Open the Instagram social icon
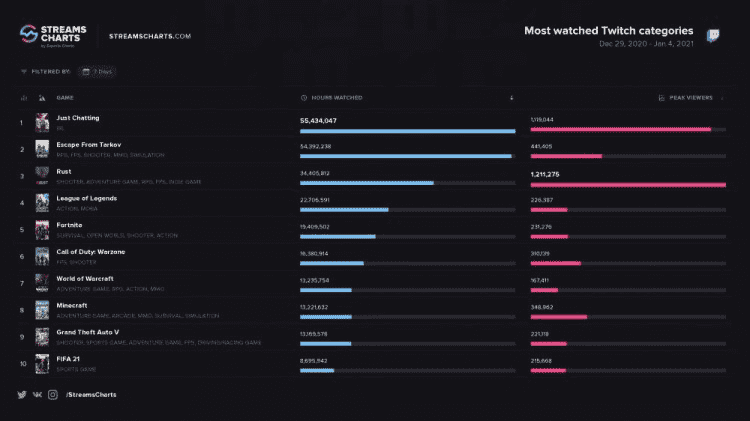Viewport: 750px width, 421px height. [53, 395]
